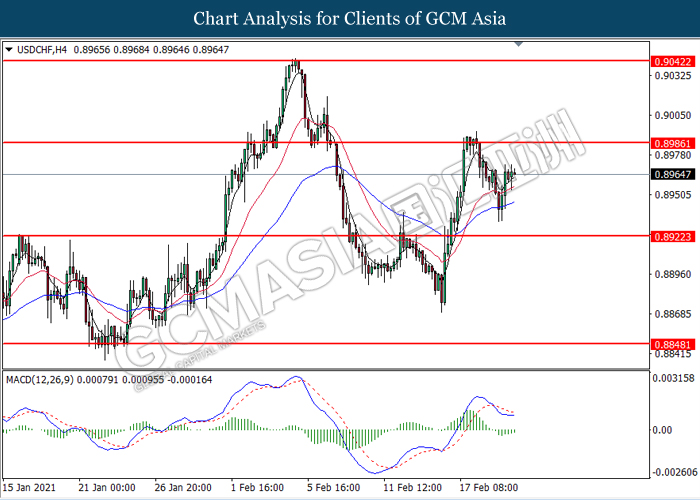The height and width of the screenshot is (500, 700).
Task: Click the chart shift marker triangle at top
Action: click(x=518, y=44)
